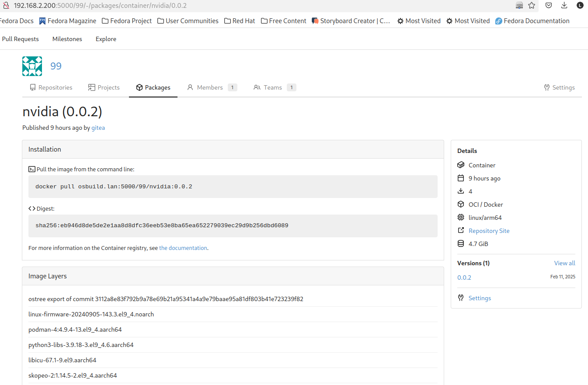This screenshot has width=588, height=385.
Task: Click the Feb 11, 2025 version date
Action: tap(563, 277)
